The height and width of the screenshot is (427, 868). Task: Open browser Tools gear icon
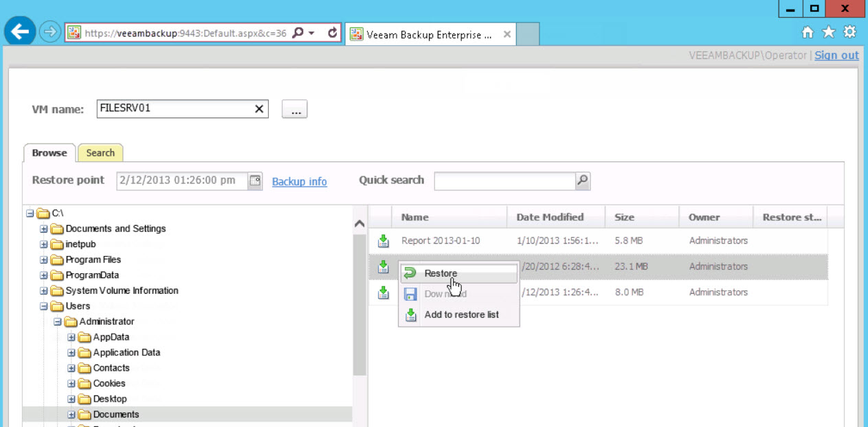tap(850, 32)
